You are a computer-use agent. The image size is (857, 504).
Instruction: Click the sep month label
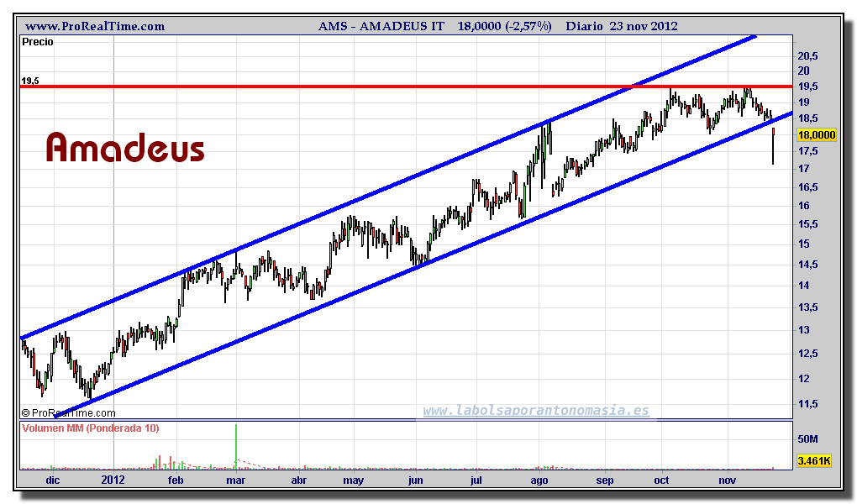tap(604, 480)
